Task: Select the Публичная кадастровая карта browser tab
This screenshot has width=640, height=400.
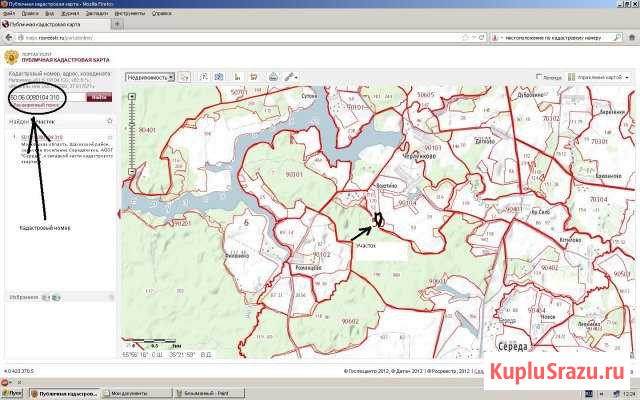Action: [55, 24]
